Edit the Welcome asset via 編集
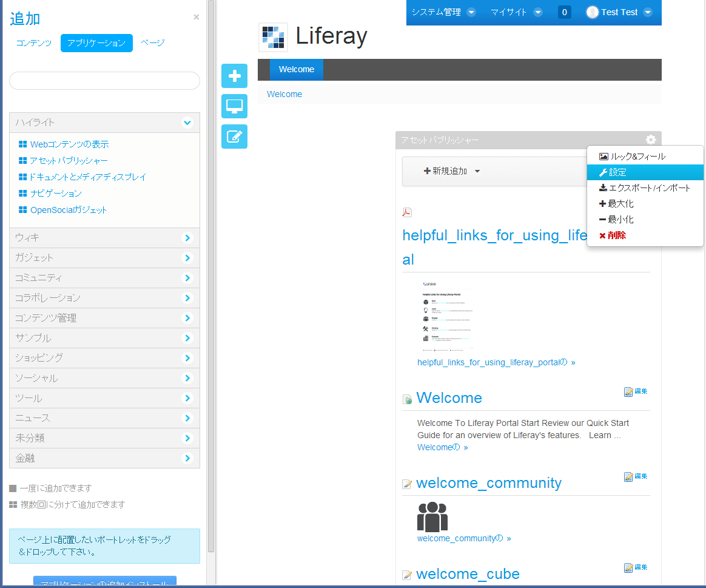This screenshot has width=706, height=588. [636, 391]
